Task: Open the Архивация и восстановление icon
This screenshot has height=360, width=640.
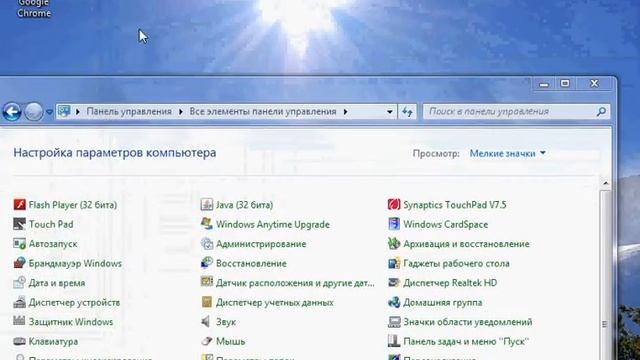Action: coord(394,244)
